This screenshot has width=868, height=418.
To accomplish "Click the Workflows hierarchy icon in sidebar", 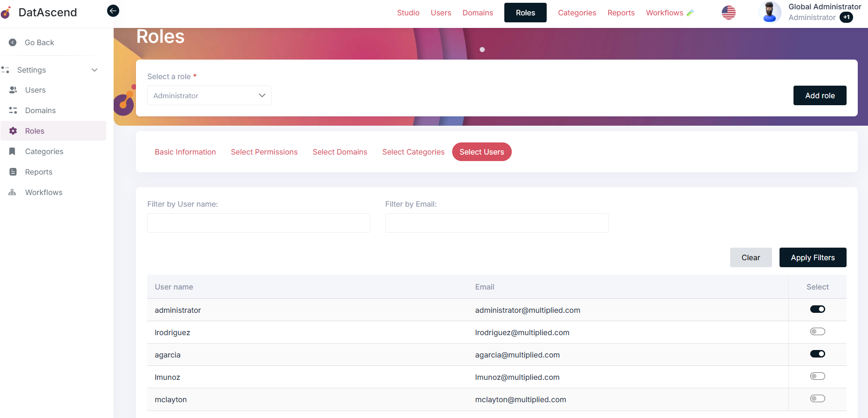I will click(13, 192).
